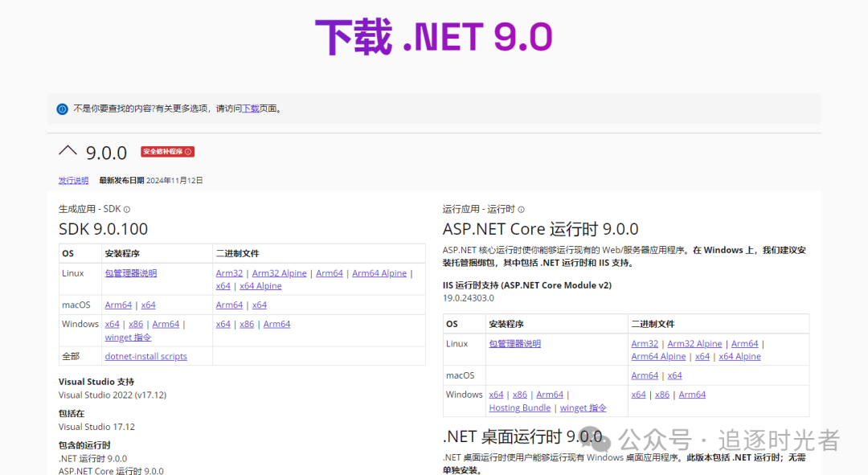Open the 下载 link in the notice banner
The height and width of the screenshot is (475, 868).
(x=251, y=109)
